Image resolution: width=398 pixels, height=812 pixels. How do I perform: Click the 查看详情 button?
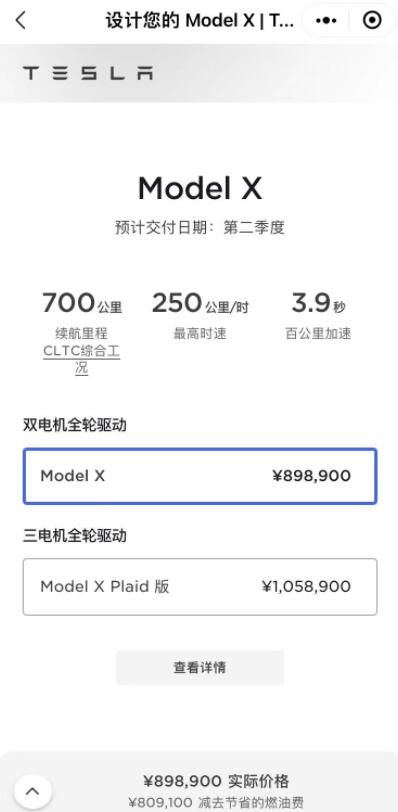coord(200,668)
